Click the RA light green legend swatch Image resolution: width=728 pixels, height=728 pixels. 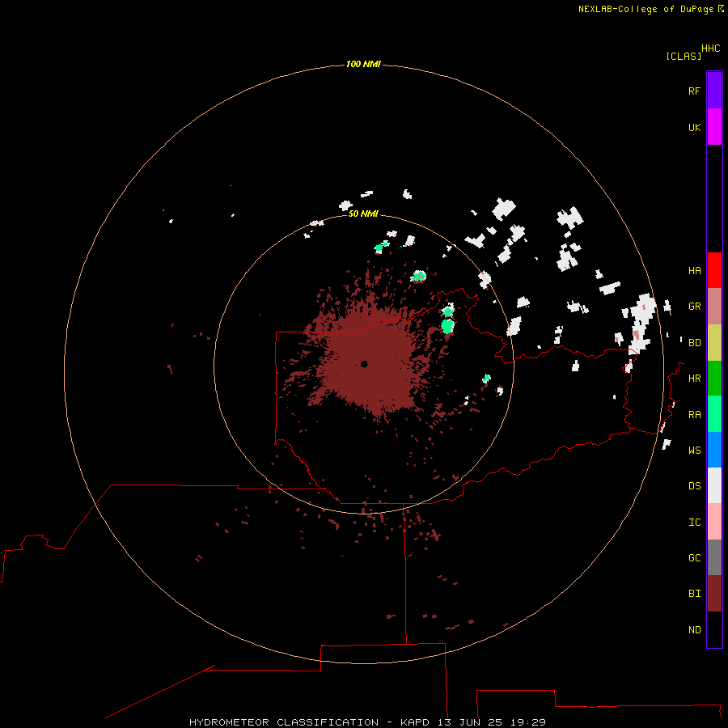coord(714,414)
